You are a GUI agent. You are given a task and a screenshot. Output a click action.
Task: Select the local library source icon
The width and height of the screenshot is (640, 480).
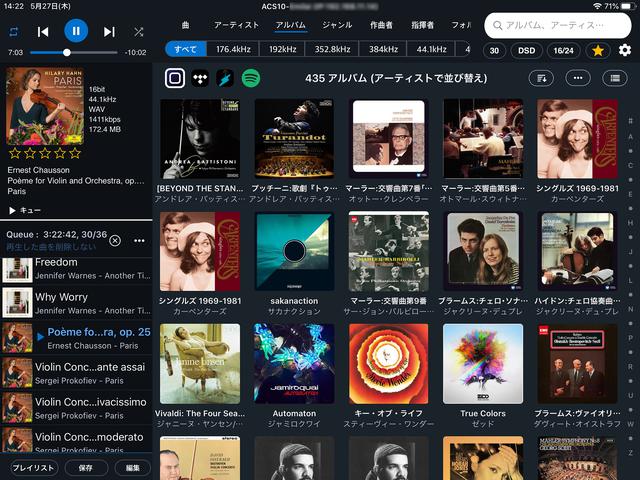[x=175, y=78]
